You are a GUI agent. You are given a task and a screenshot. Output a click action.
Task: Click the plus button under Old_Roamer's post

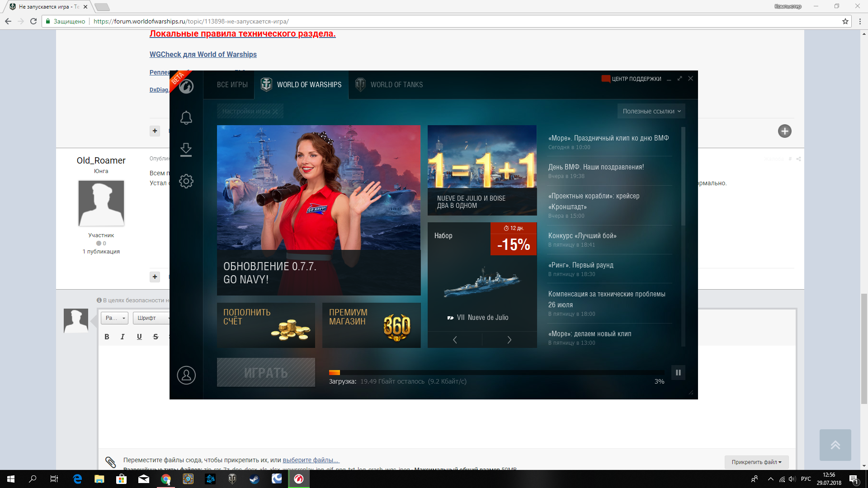[x=155, y=277]
